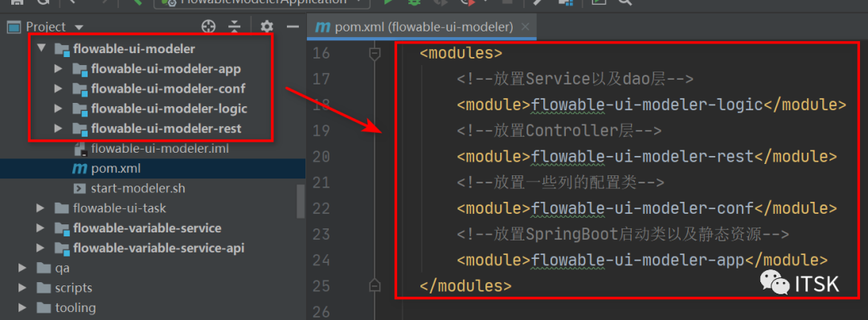The width and height of the screenshot is (868, 320).
Task: Click the opening <modules> tag
Action: click(461, 53)
